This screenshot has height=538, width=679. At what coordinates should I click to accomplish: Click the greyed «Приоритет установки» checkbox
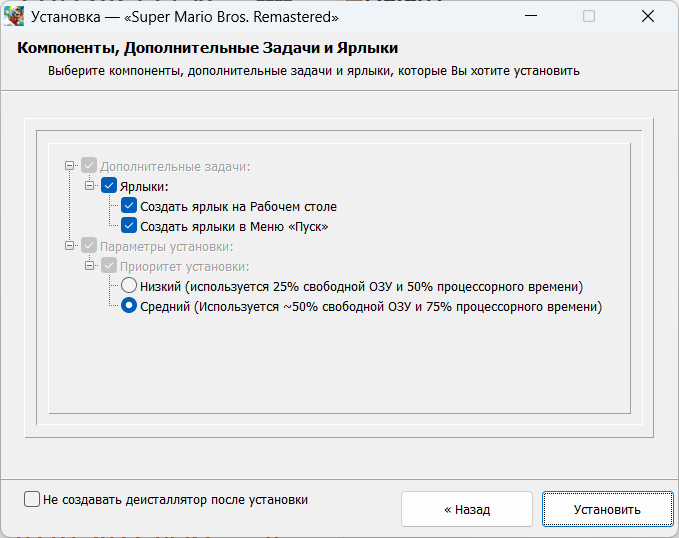[109, 266]
